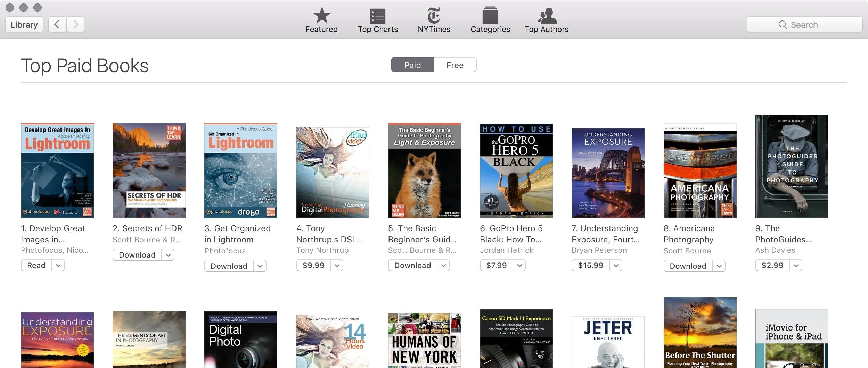View author Jordan Hetrick
868x368 pixels.
506,250
